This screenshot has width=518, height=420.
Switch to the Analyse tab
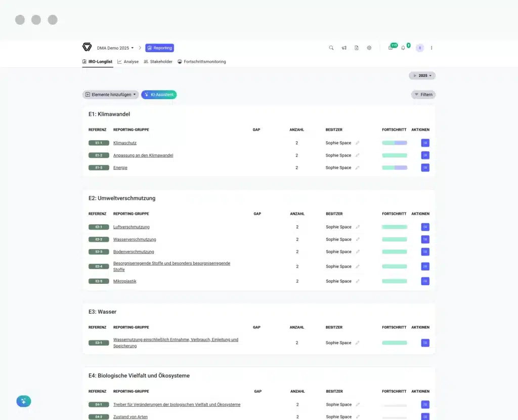point(128,62)
